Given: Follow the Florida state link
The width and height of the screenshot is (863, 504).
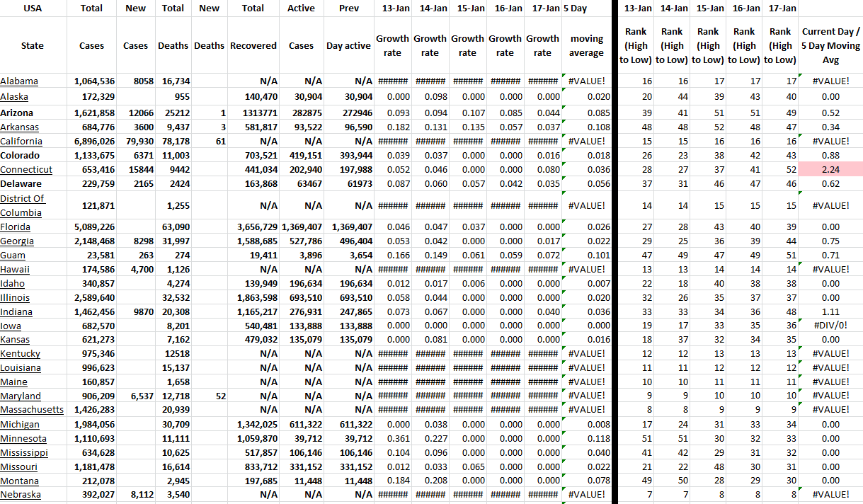Looking at the screenshot, I should click(16, 227).
